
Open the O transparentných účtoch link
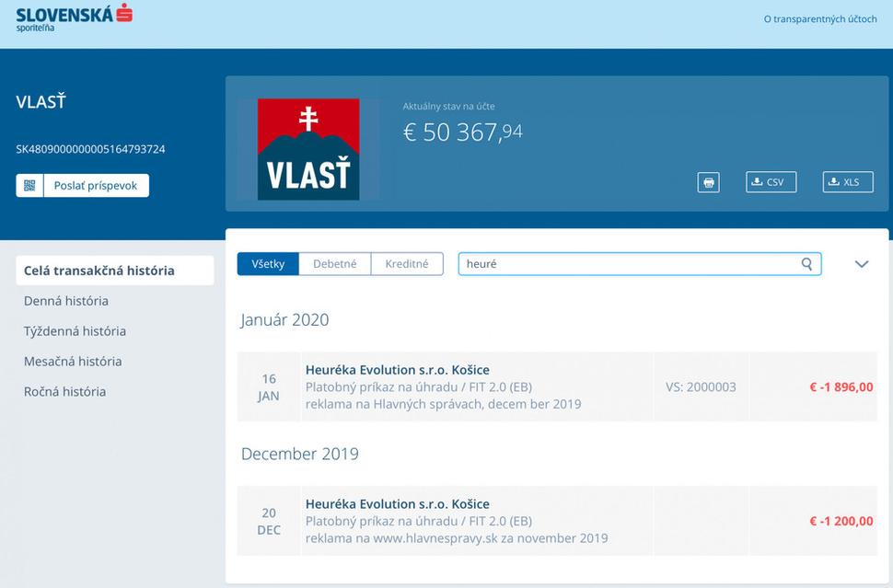point(820,18)
